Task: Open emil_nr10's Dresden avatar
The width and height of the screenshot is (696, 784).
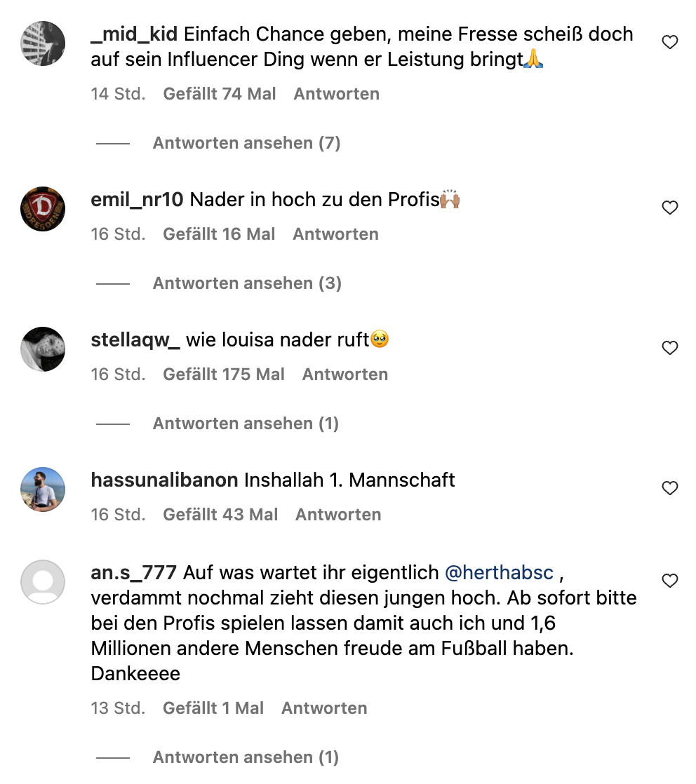Action: 43,208
